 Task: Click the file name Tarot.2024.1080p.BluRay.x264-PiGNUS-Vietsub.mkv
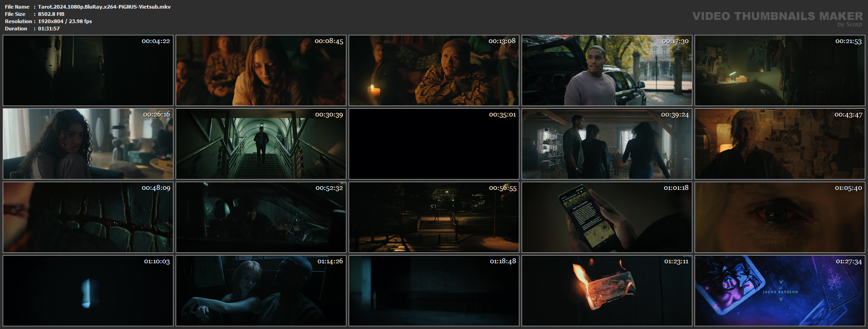(x=104, y=7)
